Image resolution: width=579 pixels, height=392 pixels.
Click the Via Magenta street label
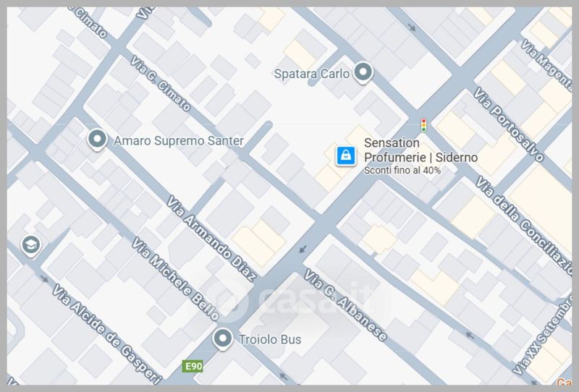pos(547,65)
